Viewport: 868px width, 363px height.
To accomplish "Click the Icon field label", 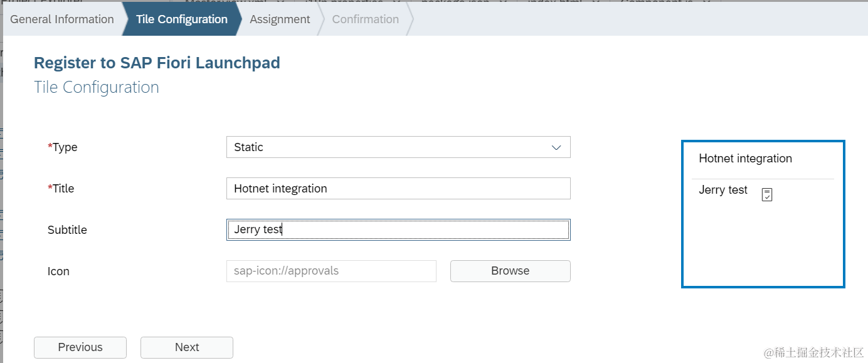I will pos(58,271).
